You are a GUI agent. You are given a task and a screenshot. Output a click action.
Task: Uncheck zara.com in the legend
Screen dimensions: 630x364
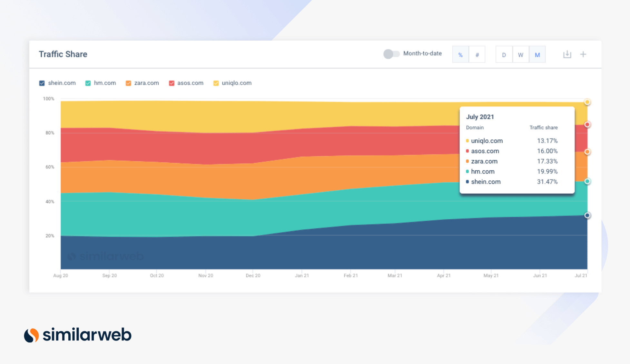tap(128, 83)
